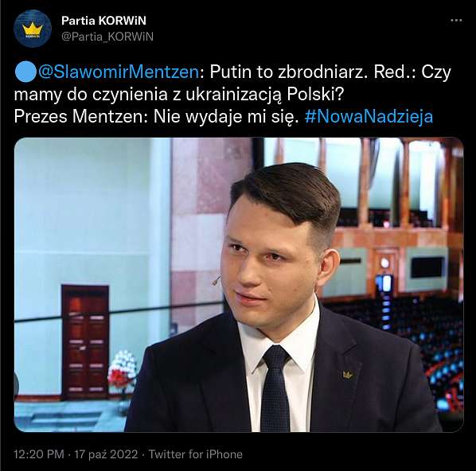The image size is (476, 471).
Task: Click the 17 paź 2022 date
Action: (106, 454)
